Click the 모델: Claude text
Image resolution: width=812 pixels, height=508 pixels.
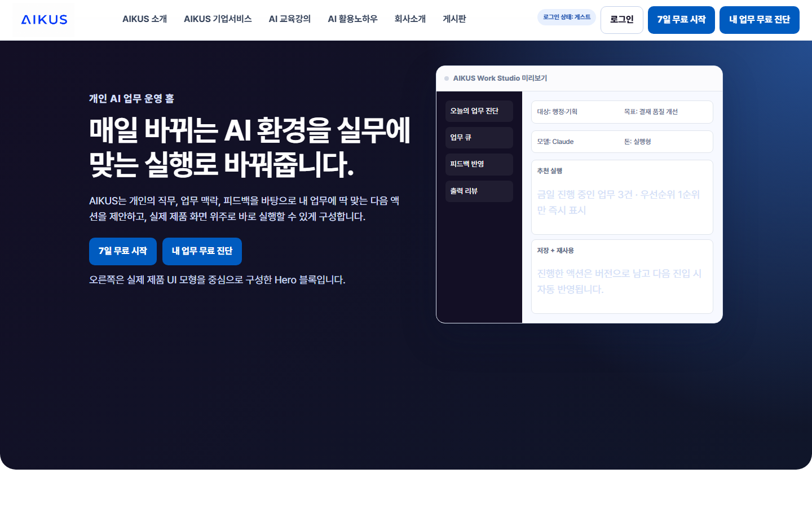(x=555, y=142)
